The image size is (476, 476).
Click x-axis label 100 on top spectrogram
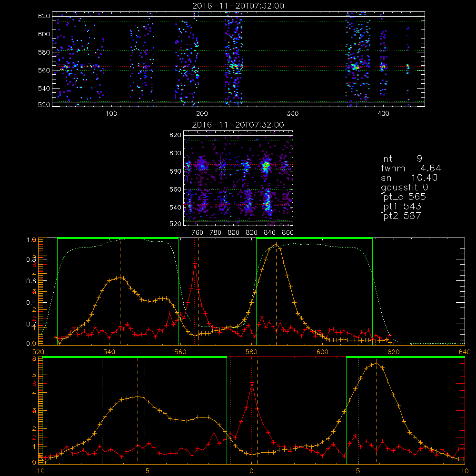[x=111, y=114]
